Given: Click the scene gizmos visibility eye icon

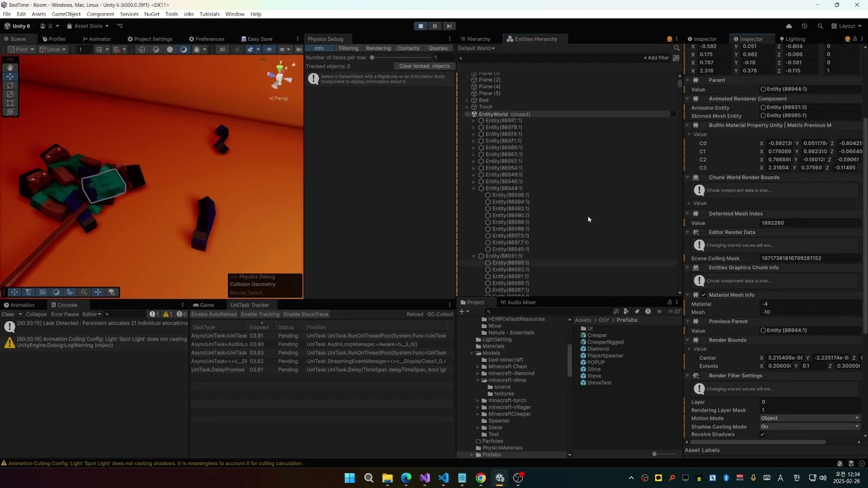Looking at the screenshot, I should pos(269,49).
